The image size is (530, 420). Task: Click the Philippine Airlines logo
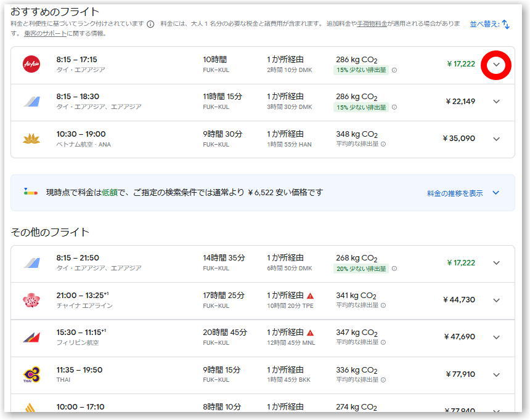point(31,337)
